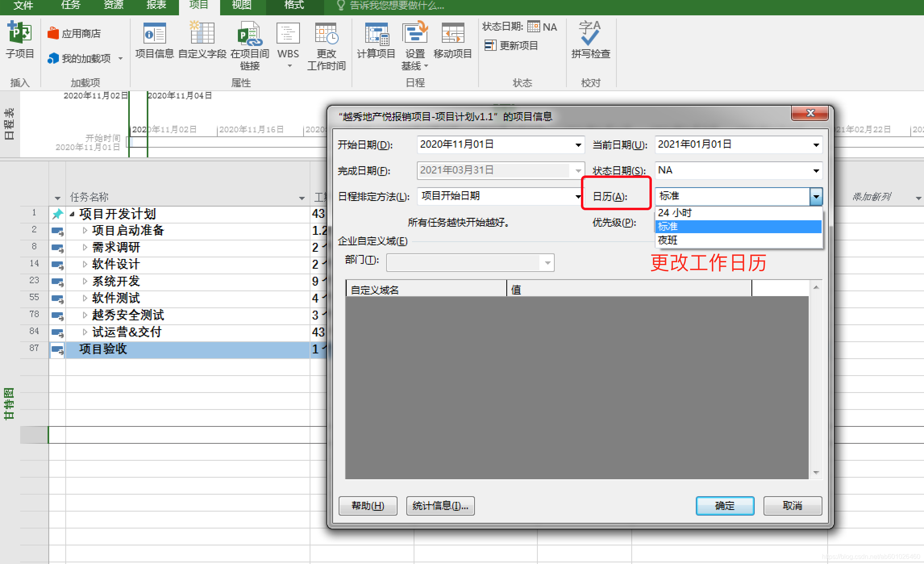Expand the 软件设计 task
The image size is (924, 564).
click(85, 264)
